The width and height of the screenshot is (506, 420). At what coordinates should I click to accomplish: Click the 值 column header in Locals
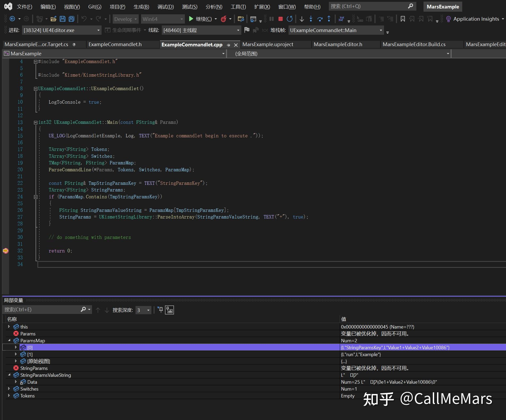(x=344, y=319)
